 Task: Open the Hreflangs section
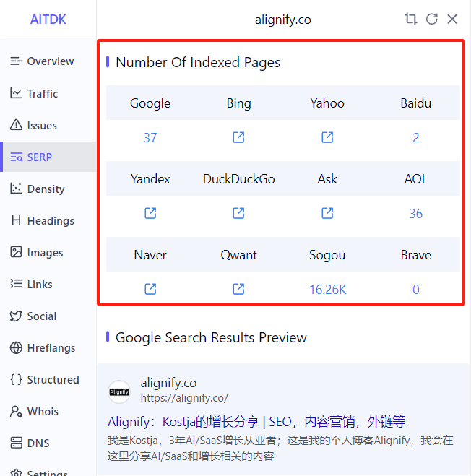[48, 348]
